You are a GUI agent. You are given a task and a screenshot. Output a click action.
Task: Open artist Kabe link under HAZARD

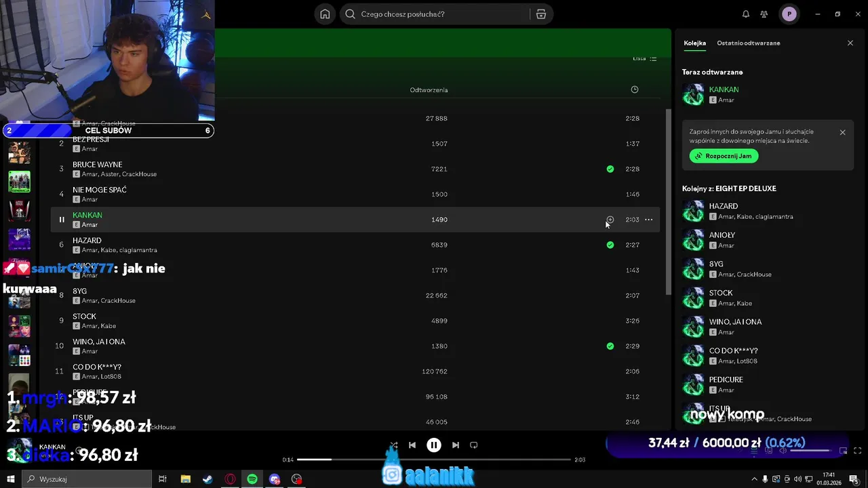point(107,250)
